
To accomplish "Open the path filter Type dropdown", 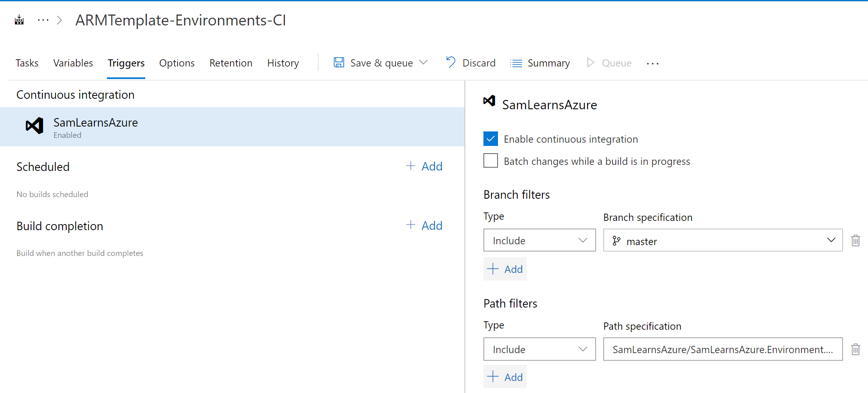I will pyautogui.click(x=539, y=349).
